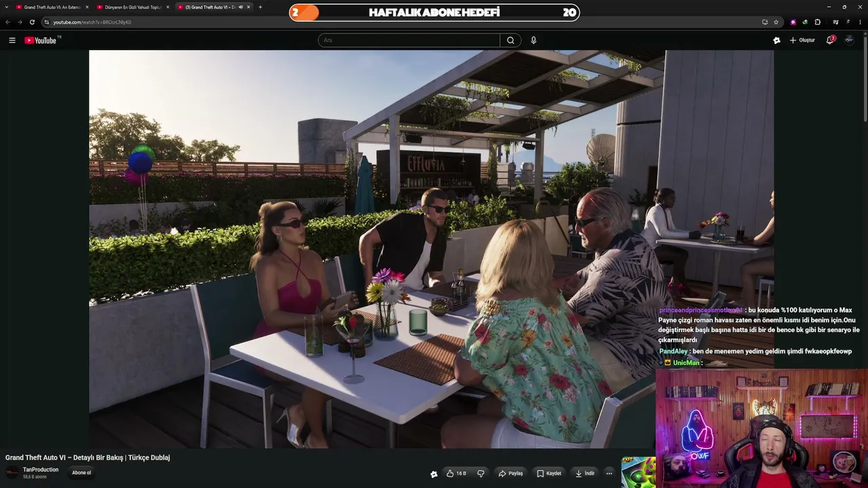The image size is (868, 488).
Task: Focus the YouTube search field
Action: tap(409, 40)
